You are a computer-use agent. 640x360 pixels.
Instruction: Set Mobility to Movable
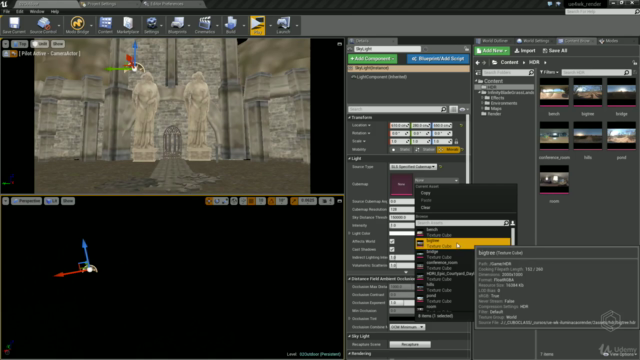click(448, 149)
